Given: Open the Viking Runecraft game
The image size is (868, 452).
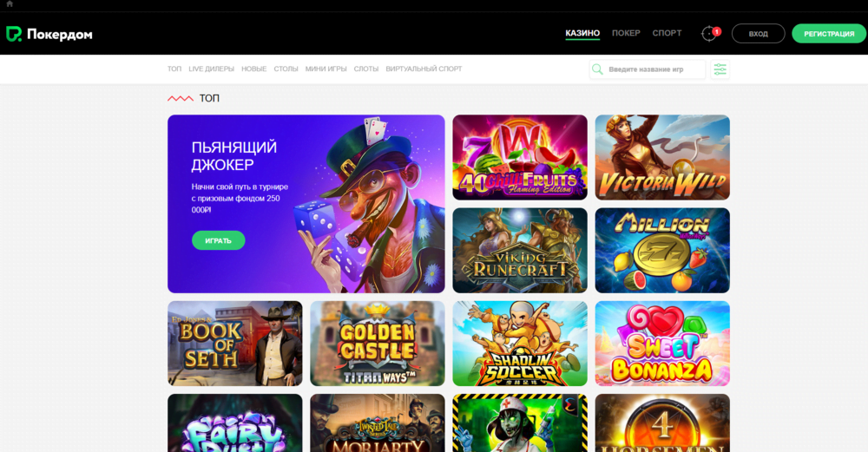Looking at the screenshot, I should coord(520,251).
